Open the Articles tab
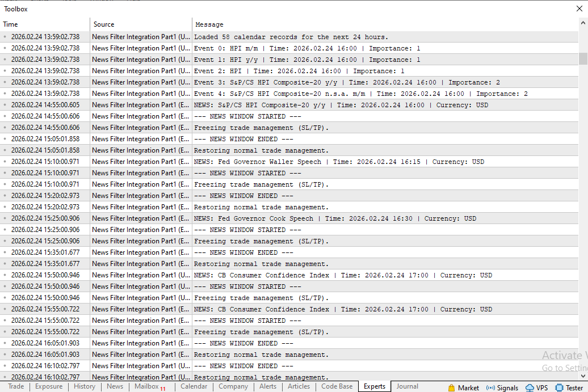Image resolution: width=588 pixels, height=392 pixels. point(299,386)
